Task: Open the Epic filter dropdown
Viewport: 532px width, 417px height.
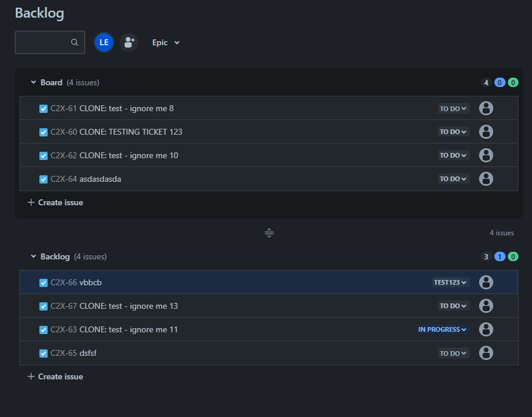Action: pyautogui.click(x=165, y=42)
